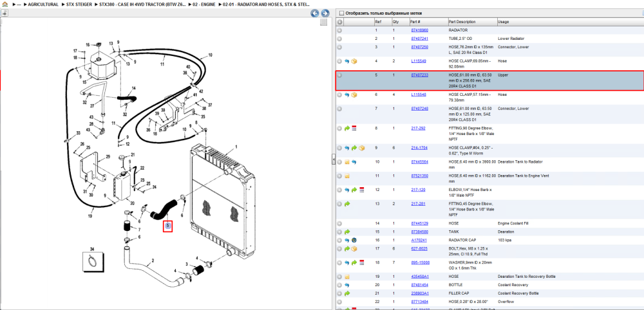The height and width of the screenshot is (310, 644).
Task: Click yellow note icon in row 19
Action: (x=347, y=277)
